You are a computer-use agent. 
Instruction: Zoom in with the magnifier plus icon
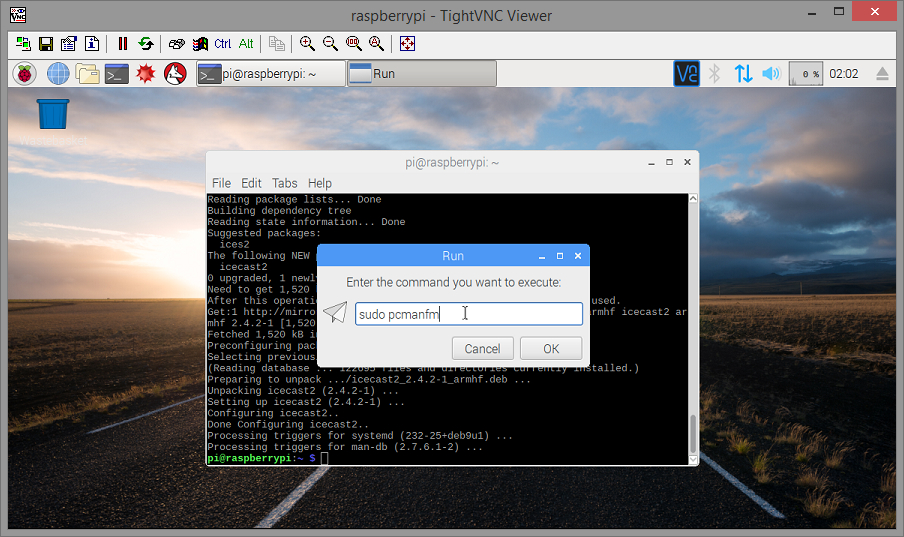click(307, 44)
